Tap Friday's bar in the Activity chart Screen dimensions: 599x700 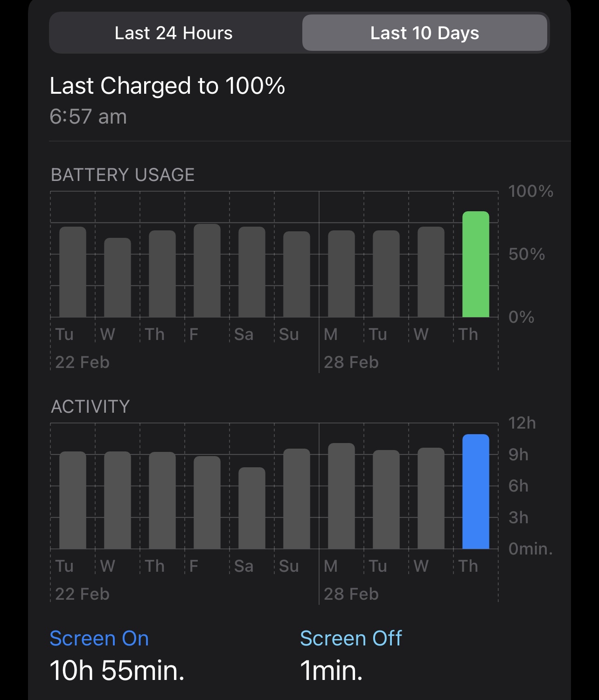pyautogui.click(x=207, y=502)
